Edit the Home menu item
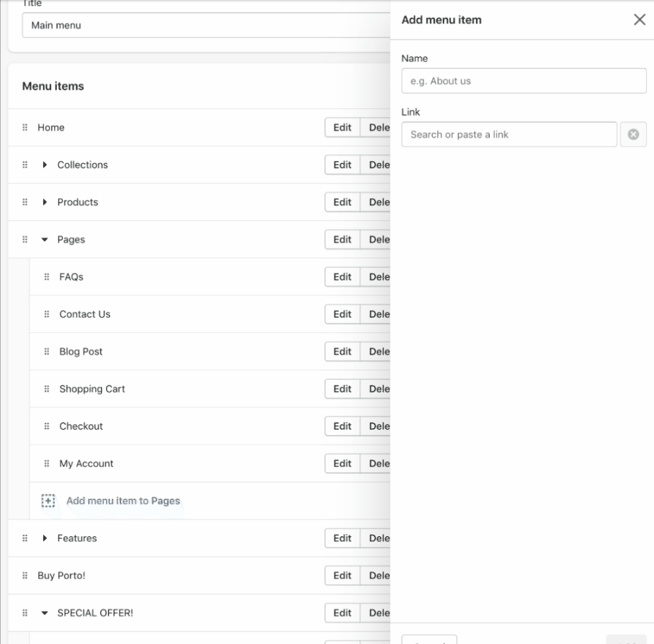Screen dimensions: 654x644 (342, 128)
